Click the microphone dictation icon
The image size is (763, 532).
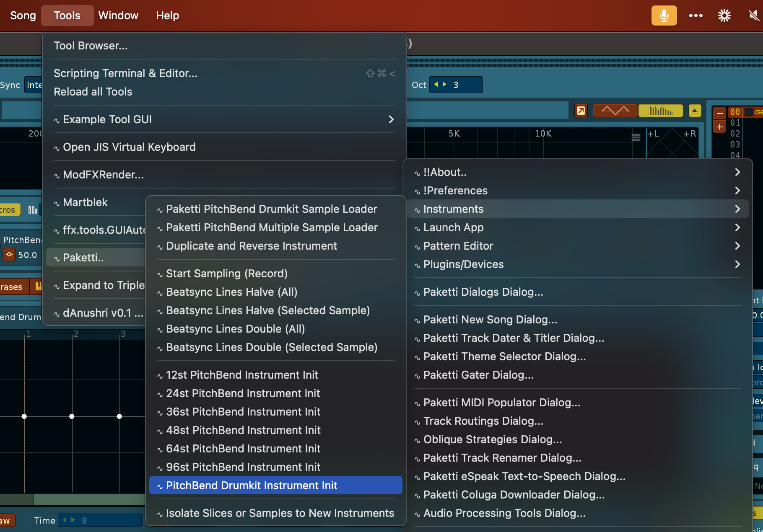coord(664,15)
